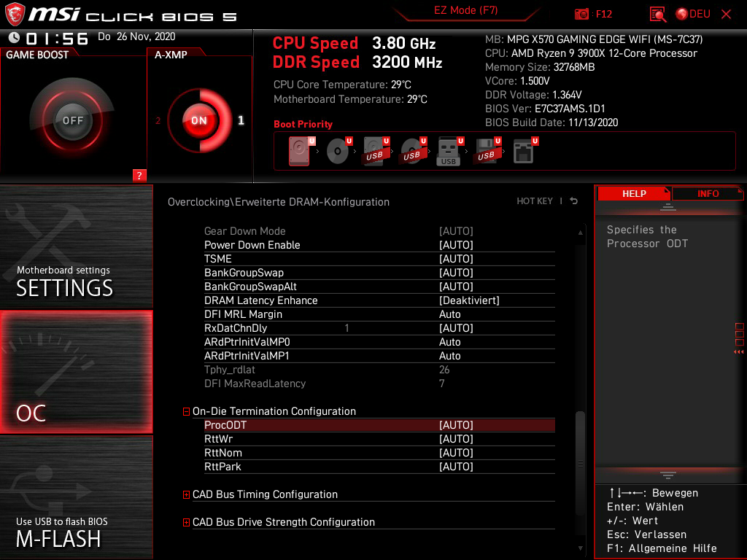Select the hard disk boot device icon
This screenshot has width=747, height=560.
(x=299, y=151)
